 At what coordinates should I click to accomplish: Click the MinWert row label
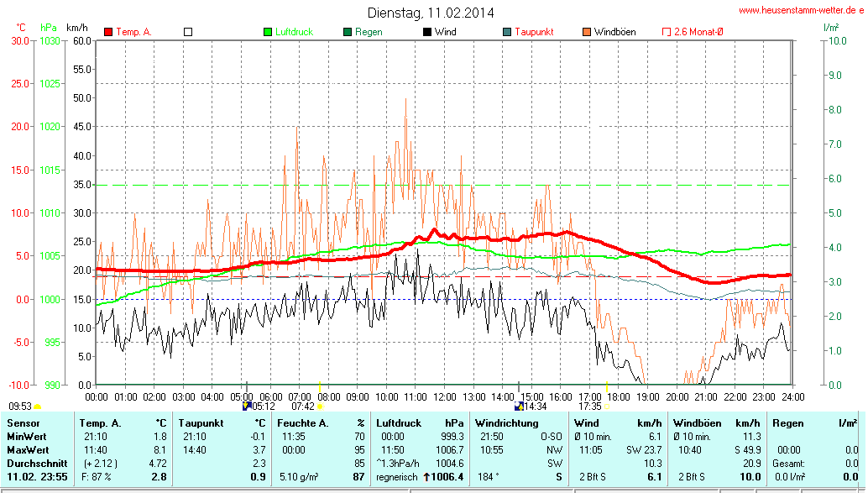tap(27, 437)
